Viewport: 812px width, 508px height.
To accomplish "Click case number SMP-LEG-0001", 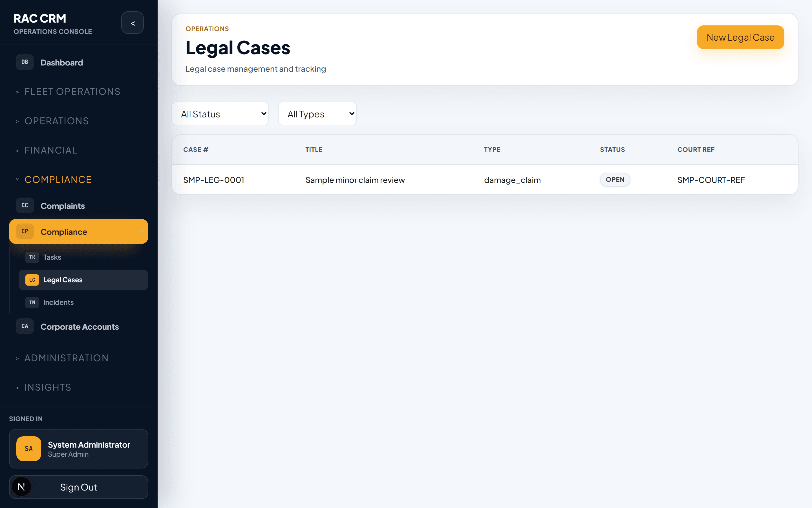I will [214, 180].
